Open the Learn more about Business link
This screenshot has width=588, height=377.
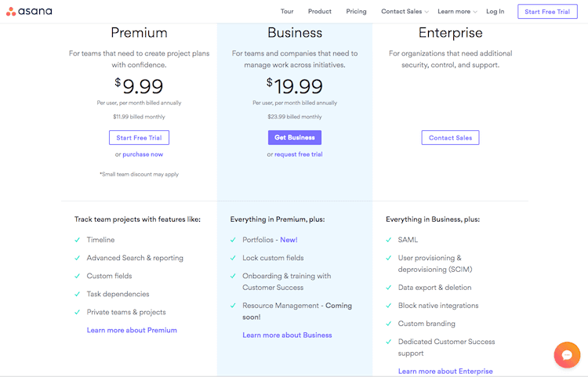[287, 335]
